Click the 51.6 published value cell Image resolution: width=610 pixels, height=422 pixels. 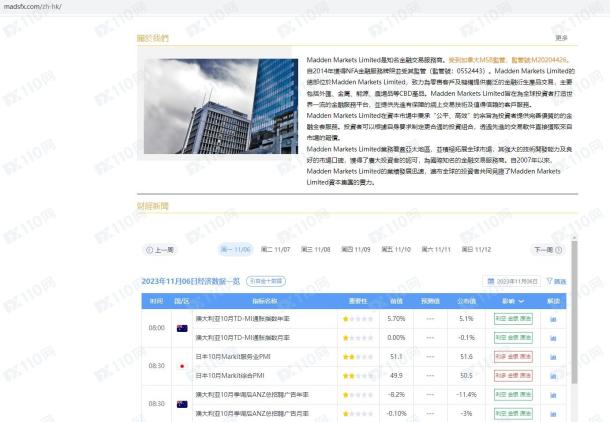pos(466,357)
